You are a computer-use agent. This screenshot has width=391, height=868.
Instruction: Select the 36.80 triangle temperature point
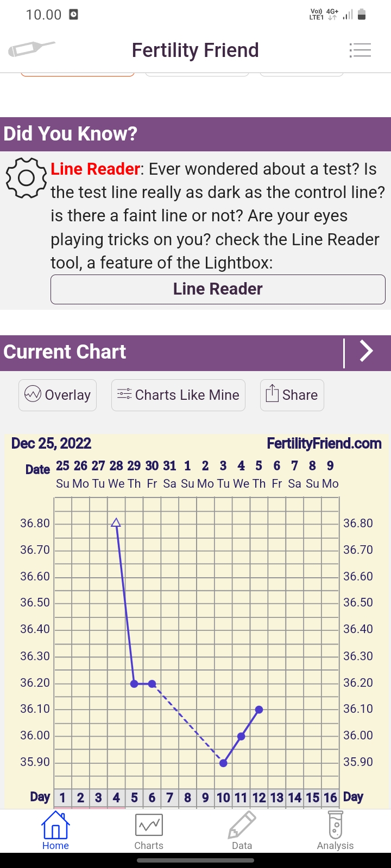(x=116, y=523)
